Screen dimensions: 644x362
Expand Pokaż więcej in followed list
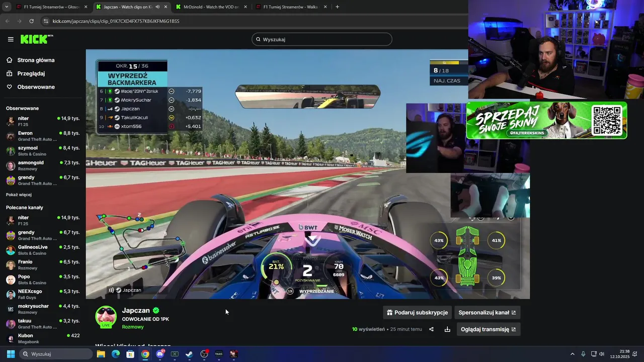(x=19, y=195)
